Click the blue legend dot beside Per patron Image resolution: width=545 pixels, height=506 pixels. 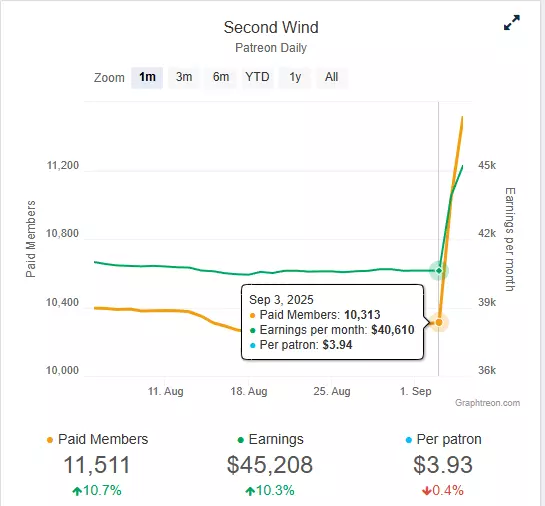[409, 440]
